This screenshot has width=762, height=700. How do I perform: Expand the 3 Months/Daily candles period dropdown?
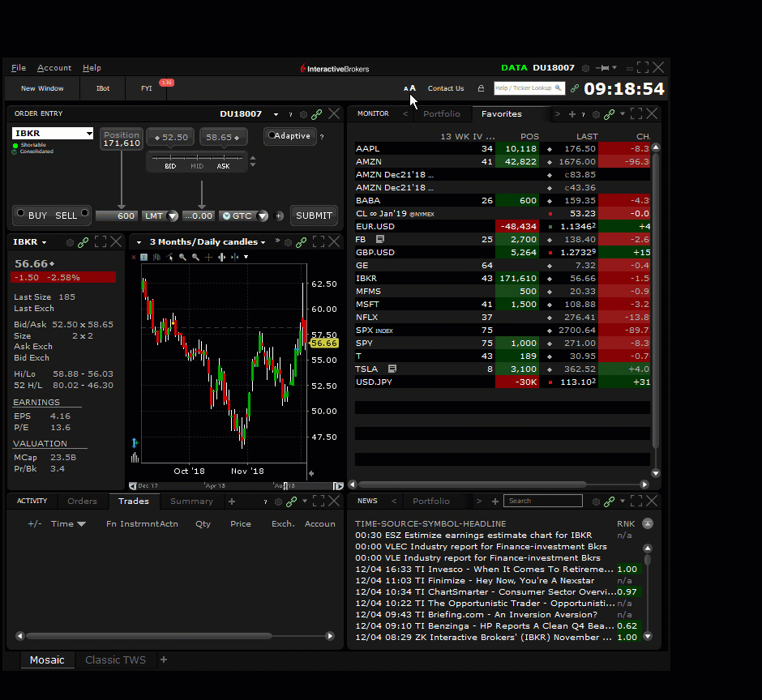[263, 242]
